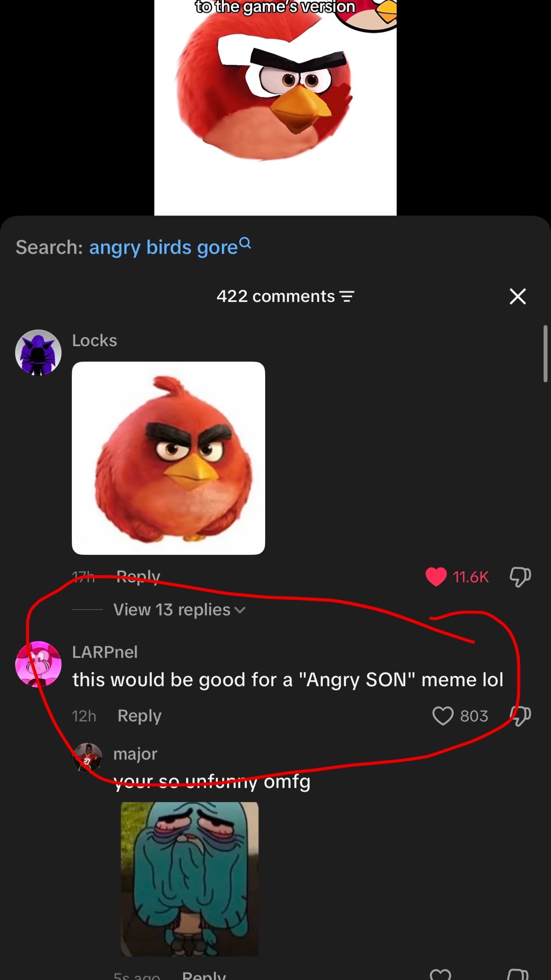This screenshot has width=551, height=980.
Task: Dislike LARPnel's comment with thumbs-down icon
Action: [520, 716]
